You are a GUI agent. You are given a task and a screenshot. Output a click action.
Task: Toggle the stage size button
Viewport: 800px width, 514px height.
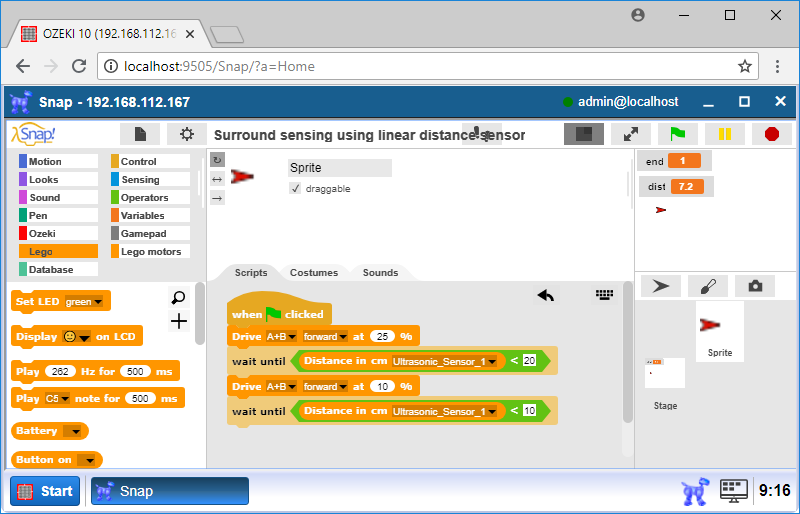(584, 134)
